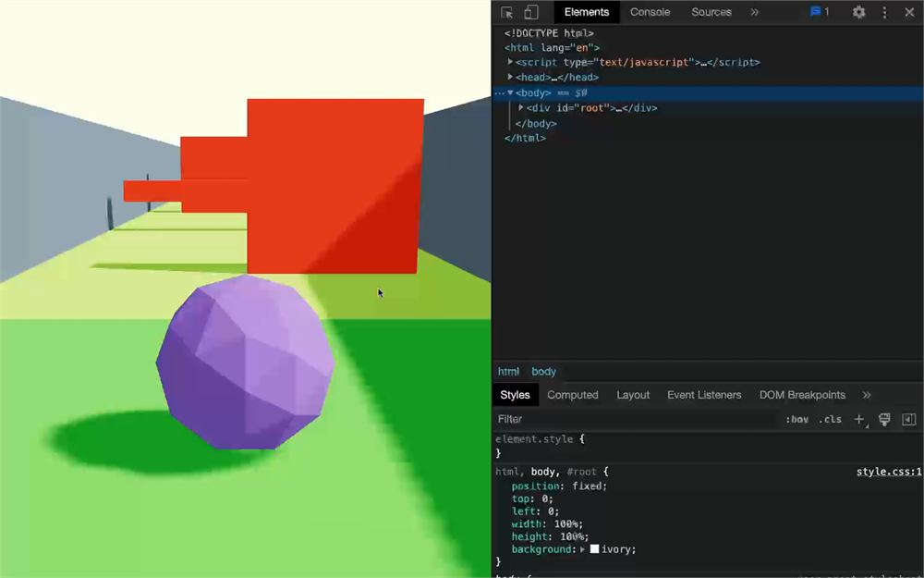
Task: Add a new style rule plus icon
Action: tap(859, 419)
